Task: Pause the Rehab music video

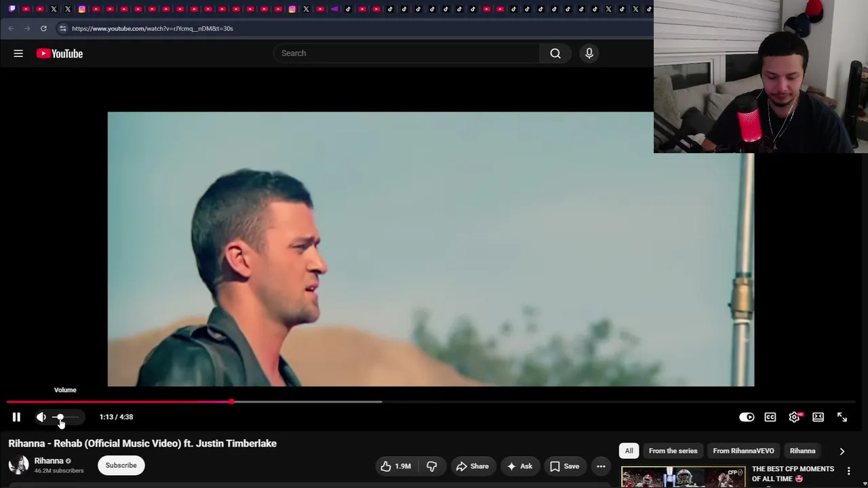Action: tap(16, 417)
